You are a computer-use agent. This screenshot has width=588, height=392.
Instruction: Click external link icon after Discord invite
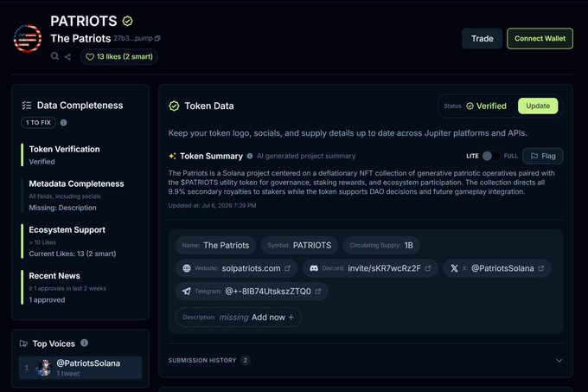(x=428, y=268)
